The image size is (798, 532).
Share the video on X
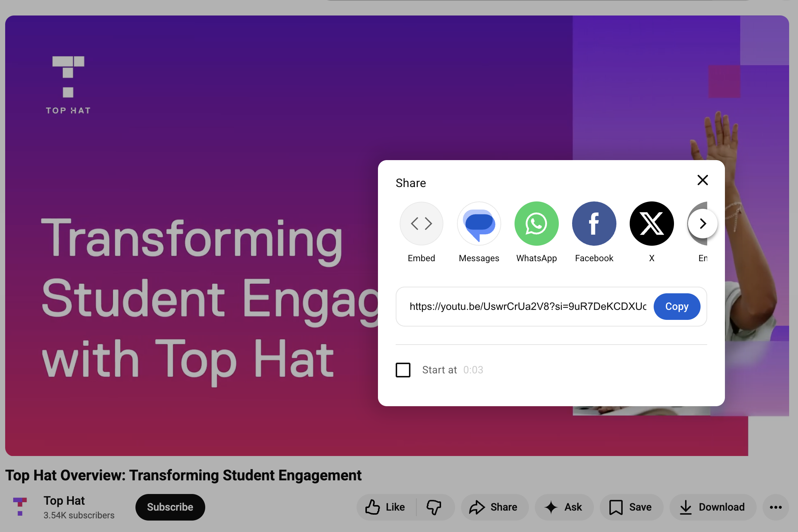click(651, 224)
